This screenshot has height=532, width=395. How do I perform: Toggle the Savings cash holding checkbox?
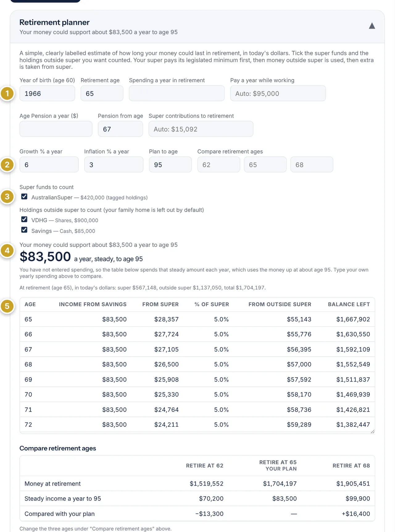[24, 230]
